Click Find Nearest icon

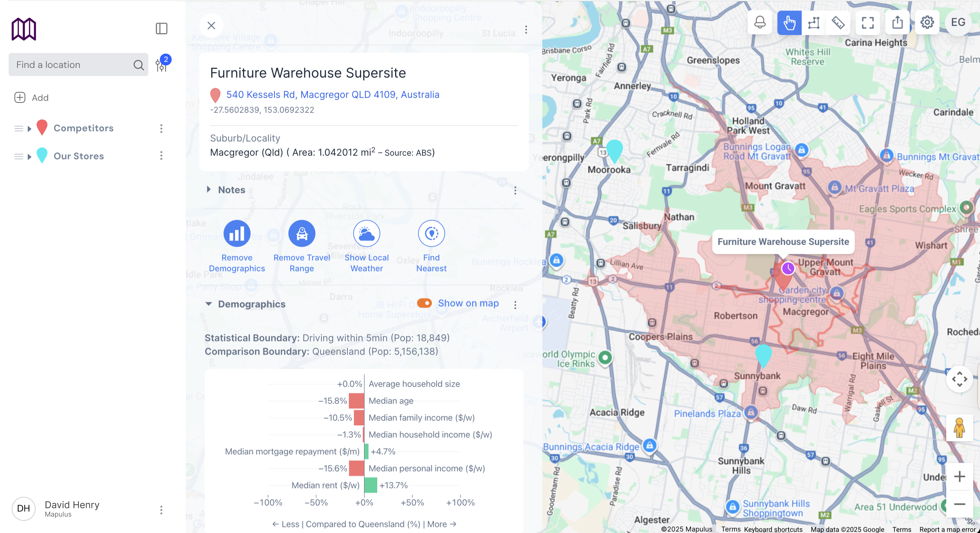coord(431,234)
